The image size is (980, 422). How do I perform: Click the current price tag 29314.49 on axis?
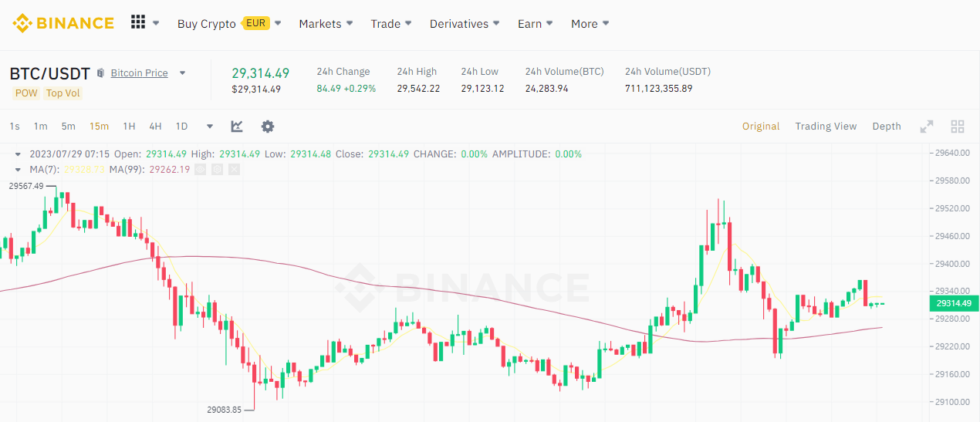click(954, 303)
